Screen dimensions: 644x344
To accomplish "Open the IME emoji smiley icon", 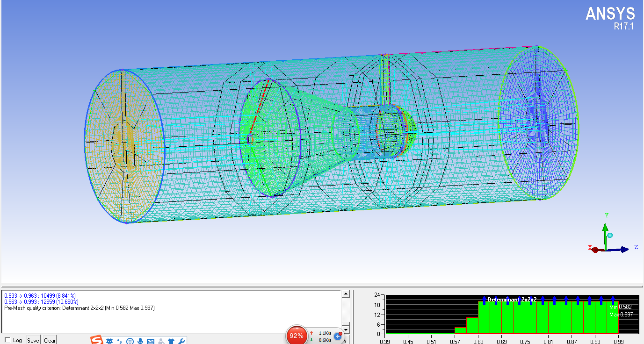I will [x=130, y=341].
